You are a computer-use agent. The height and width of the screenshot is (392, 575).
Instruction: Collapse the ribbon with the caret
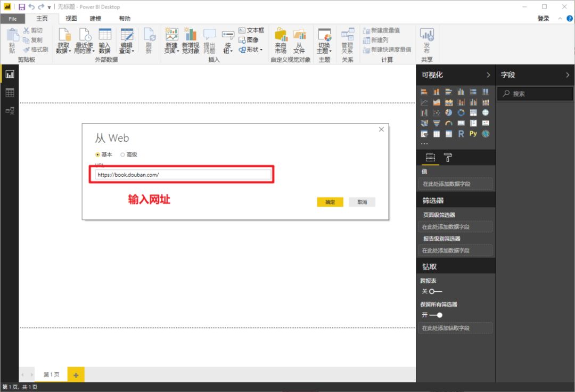560,18
